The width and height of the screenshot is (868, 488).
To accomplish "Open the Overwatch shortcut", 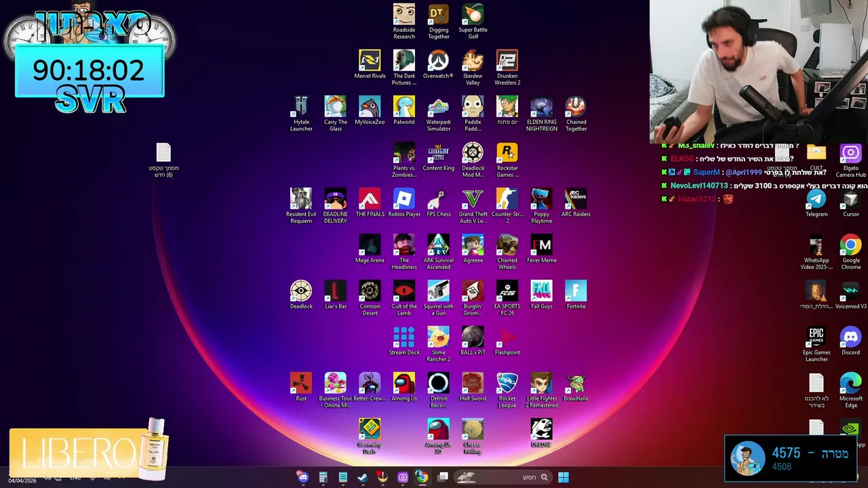I will coord(438,64).
